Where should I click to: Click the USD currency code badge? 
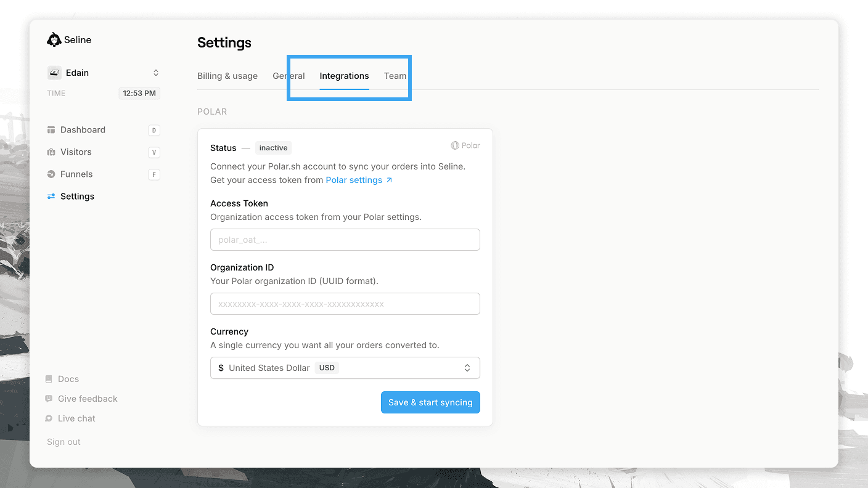327,368
